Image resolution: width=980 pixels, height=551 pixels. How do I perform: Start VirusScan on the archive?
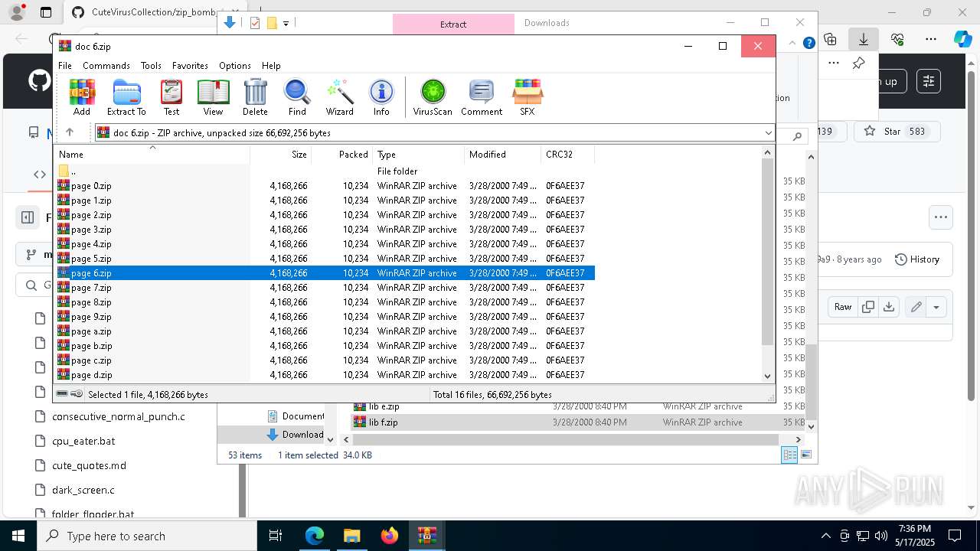(x=433, y=97)
